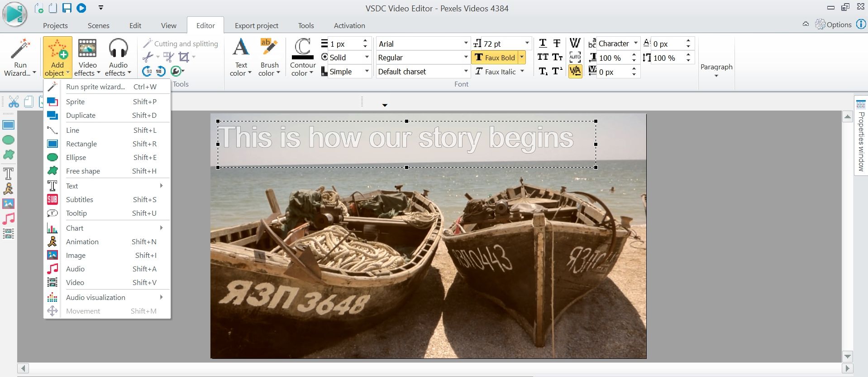Switch to the View ribbon tab
The image size is (868, 377).
point(168,25)
